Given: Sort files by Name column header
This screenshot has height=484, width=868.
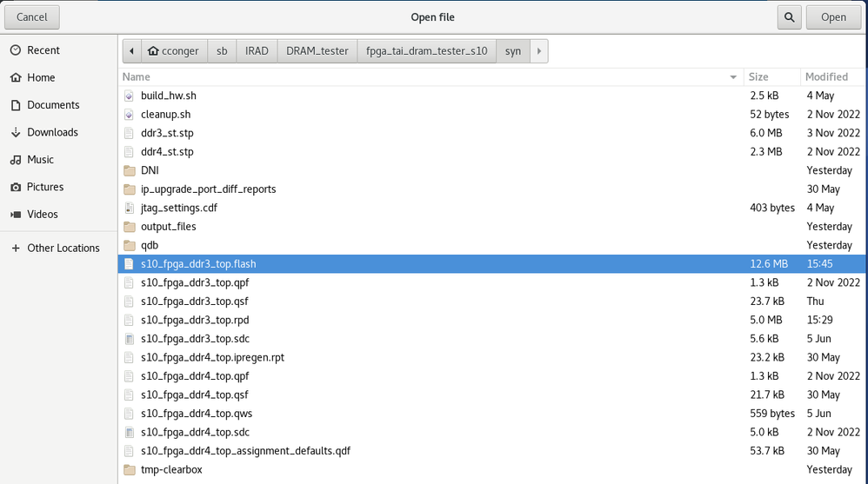Looking at the screenshot, I should pos(431,76).
